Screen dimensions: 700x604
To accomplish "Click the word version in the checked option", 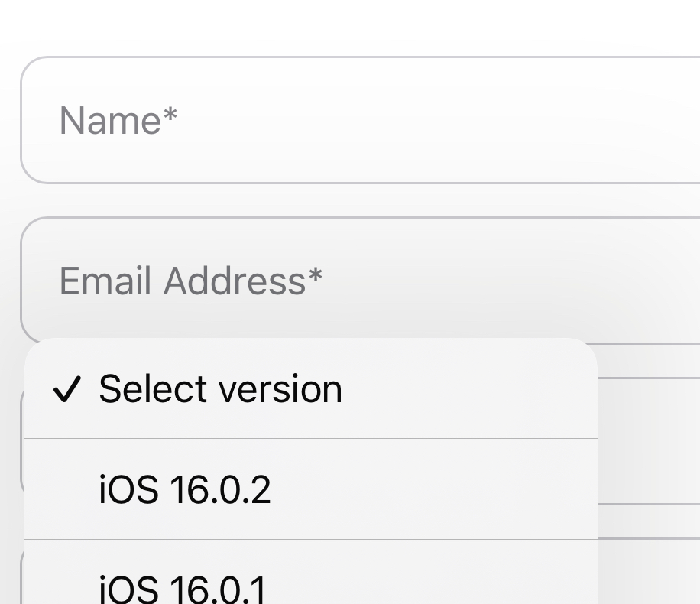I will tap(280, 390).
